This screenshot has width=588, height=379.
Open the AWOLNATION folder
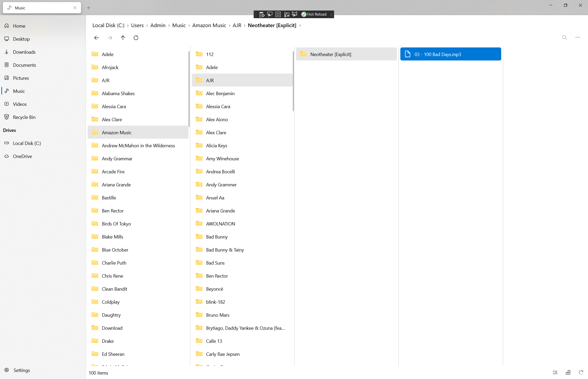coord(242,224)
